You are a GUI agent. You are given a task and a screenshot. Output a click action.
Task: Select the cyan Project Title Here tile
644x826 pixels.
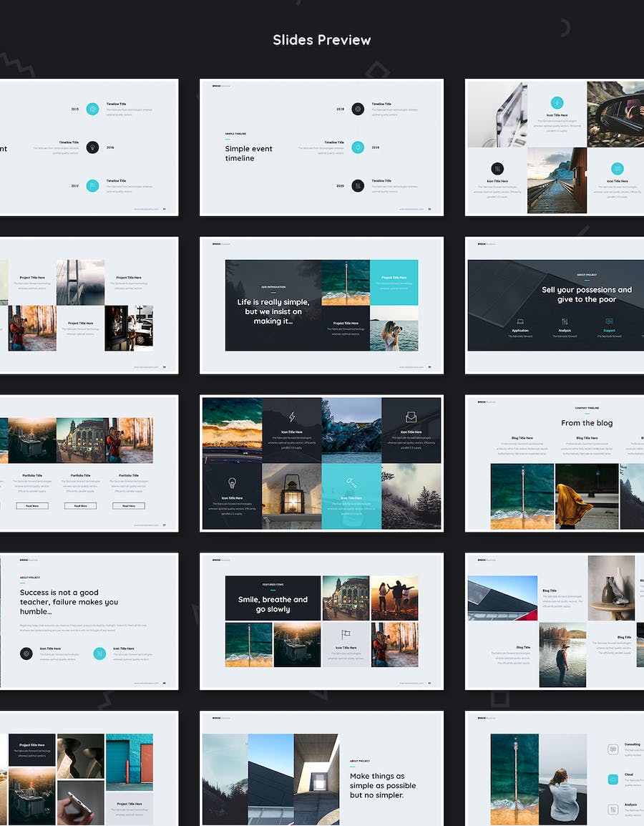[394, 282]
